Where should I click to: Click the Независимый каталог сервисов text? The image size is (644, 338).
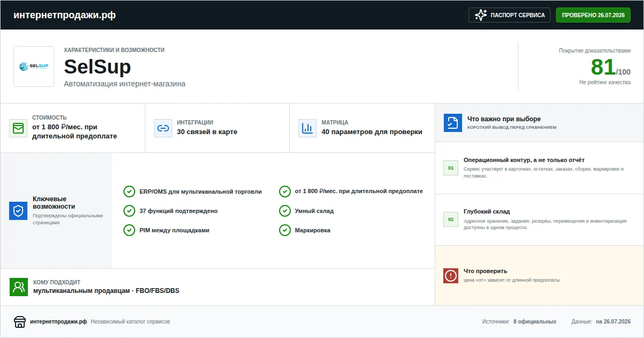point(130,322)
